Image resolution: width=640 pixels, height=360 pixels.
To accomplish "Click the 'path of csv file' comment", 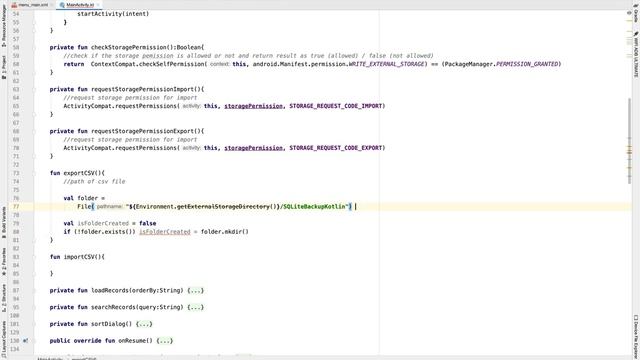I will pos(94,182).
